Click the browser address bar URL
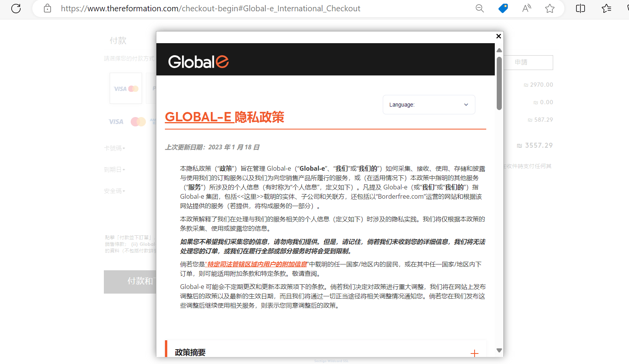This screenshot has height=364, width=629. coord(210,8)
